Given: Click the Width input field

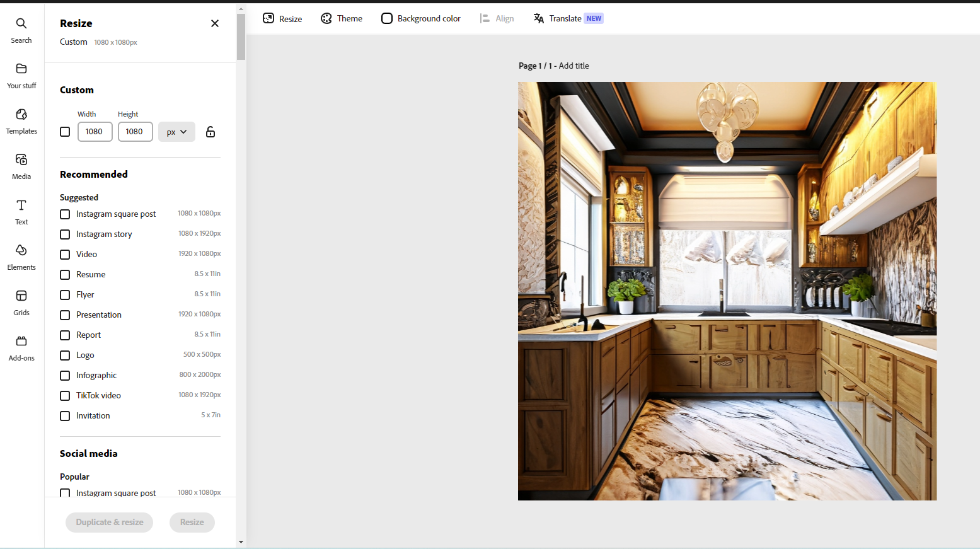Looking at the screenshot, I should pos(95,132).
